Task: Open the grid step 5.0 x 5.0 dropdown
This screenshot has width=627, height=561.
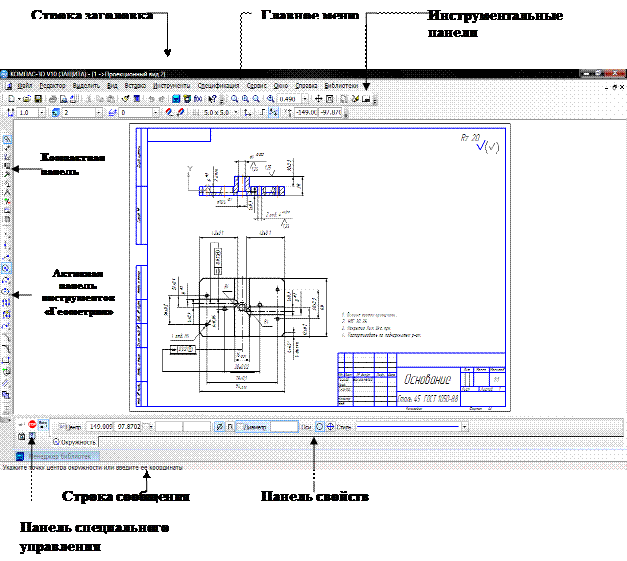Action: click(x=236, y=113)
